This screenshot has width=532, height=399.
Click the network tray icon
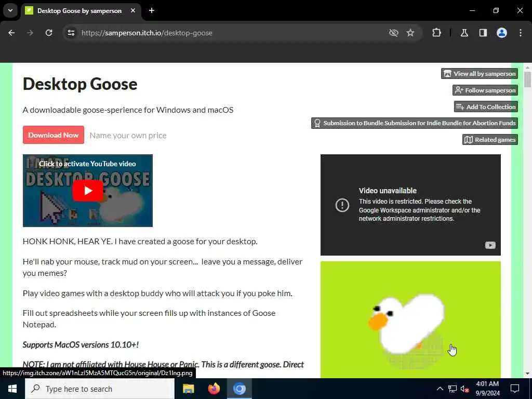coord(453,389)
